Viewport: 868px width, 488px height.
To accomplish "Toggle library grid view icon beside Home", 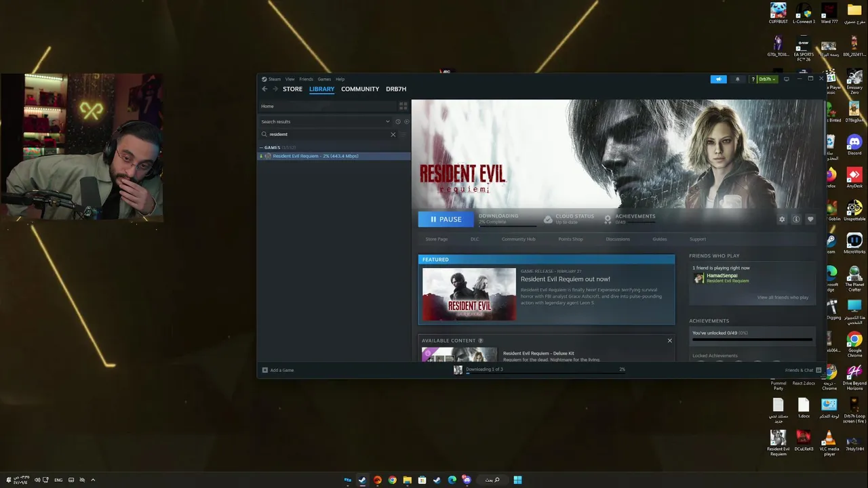I will click(403, 106).
